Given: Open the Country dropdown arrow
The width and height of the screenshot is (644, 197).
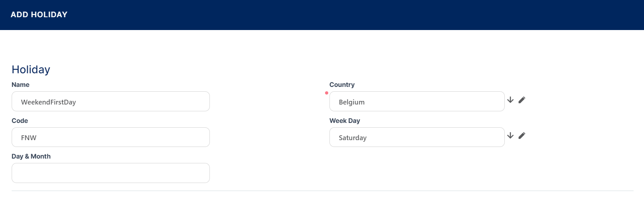Looking at the screenshot, I should click(510, 100).
